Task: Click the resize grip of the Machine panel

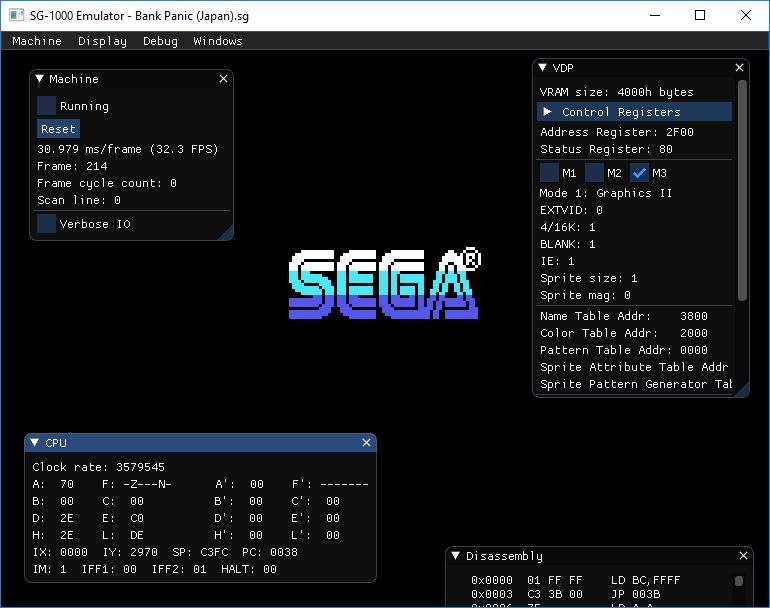Action: [226, 233]
